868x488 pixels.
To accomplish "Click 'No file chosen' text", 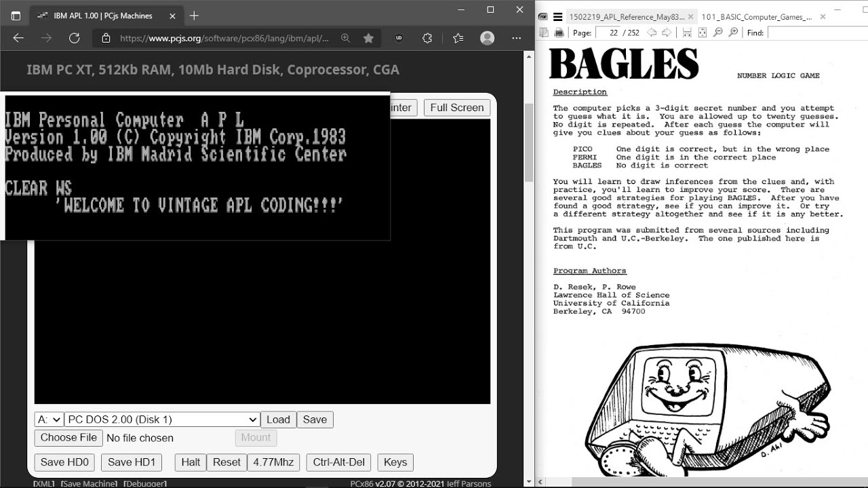I will click(x=140, y=438).
